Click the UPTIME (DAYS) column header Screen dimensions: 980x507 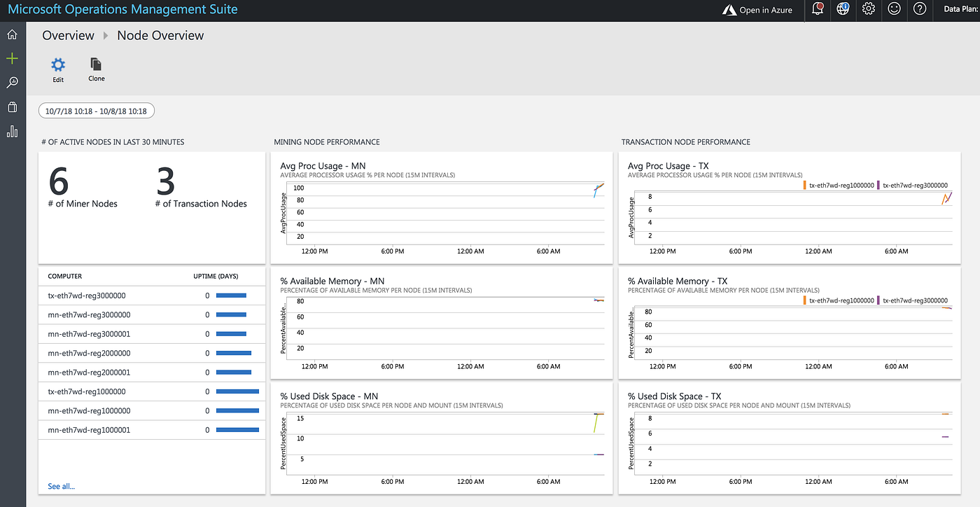click(x=216, y=277)
